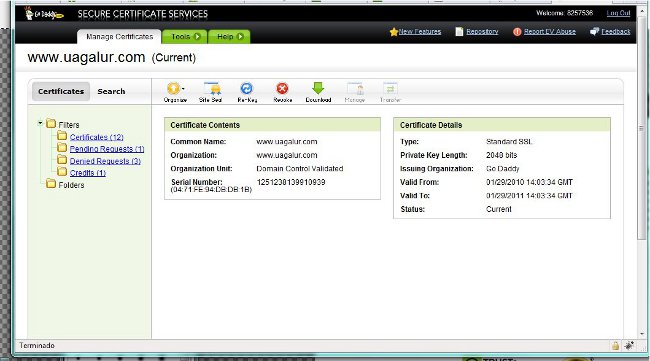The height and width of the screenshot is (361, 650).
Task: Open the Denied Requests (3) filter
Action: click(x=105, y=161)
